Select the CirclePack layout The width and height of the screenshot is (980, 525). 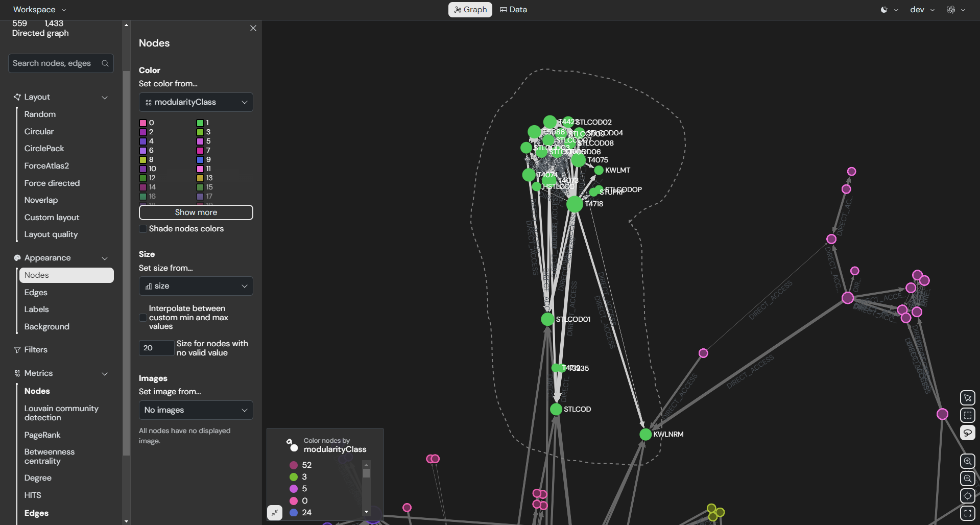point(44,149)
